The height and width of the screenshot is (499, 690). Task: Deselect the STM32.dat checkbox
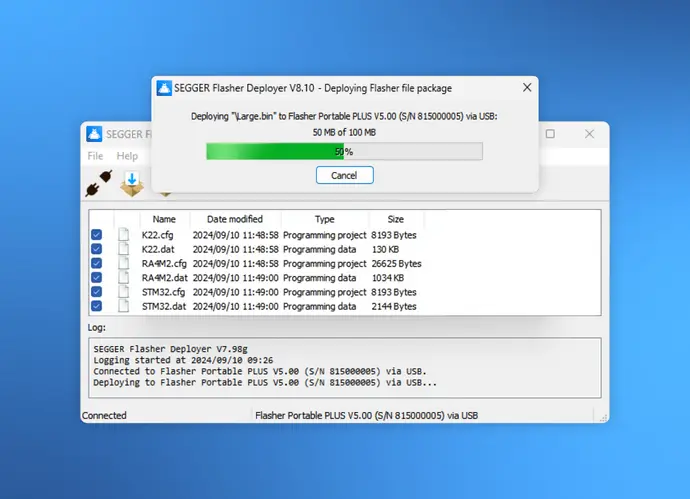click(96, 306)
